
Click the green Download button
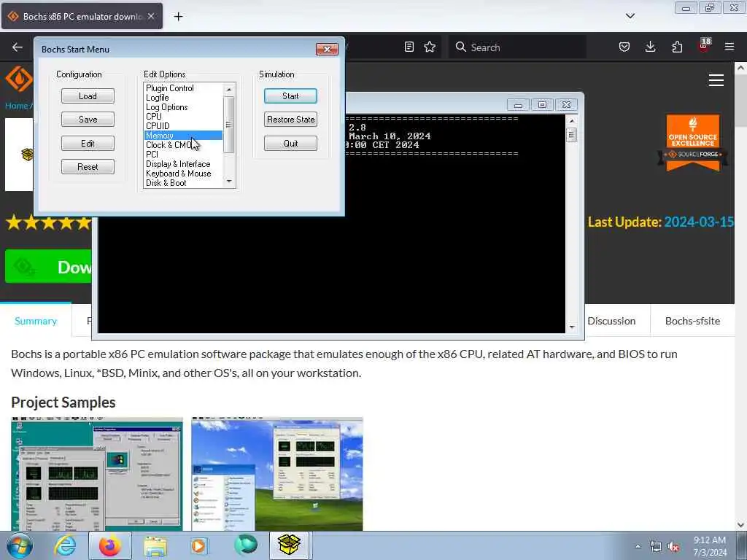(x=48, y=267)
